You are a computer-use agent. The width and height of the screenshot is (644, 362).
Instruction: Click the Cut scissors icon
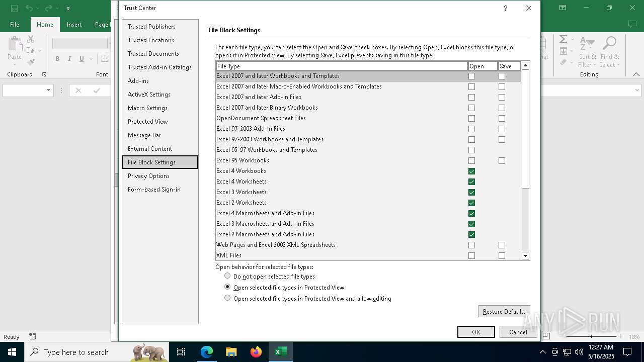pos(31,39)
